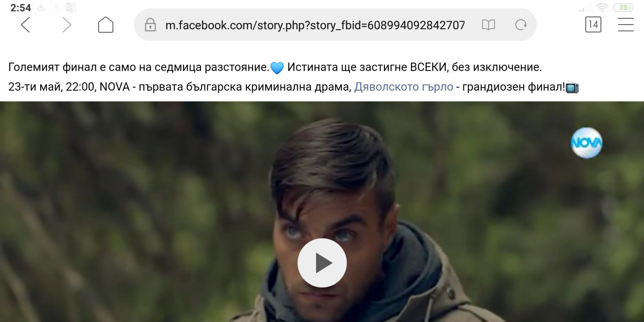Open the browser hamburger menu

(625, 25)
